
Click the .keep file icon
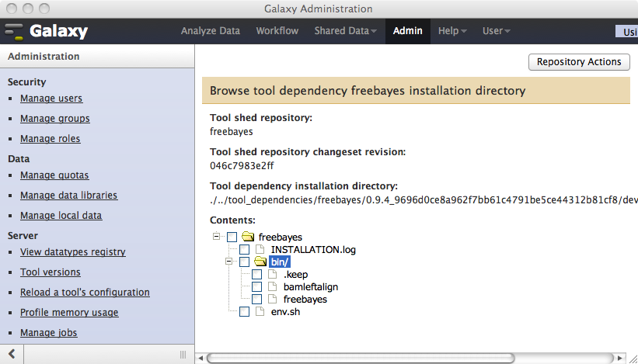(273, 274)
